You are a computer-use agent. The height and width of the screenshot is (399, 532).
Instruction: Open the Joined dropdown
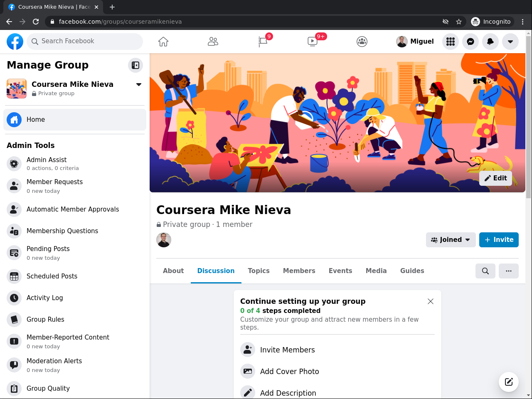[x=451, y=240]
